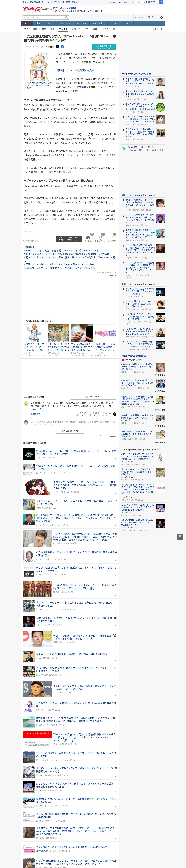Select the スポーツ category tab
The width and height of the screenshot is (186, 868).
click(76, 29)
